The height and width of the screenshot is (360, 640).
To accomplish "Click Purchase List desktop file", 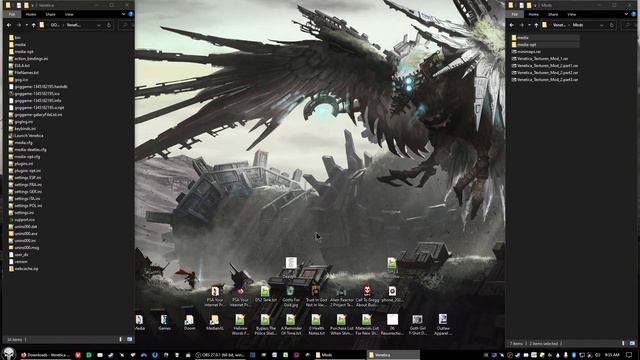I will point(342,325).
